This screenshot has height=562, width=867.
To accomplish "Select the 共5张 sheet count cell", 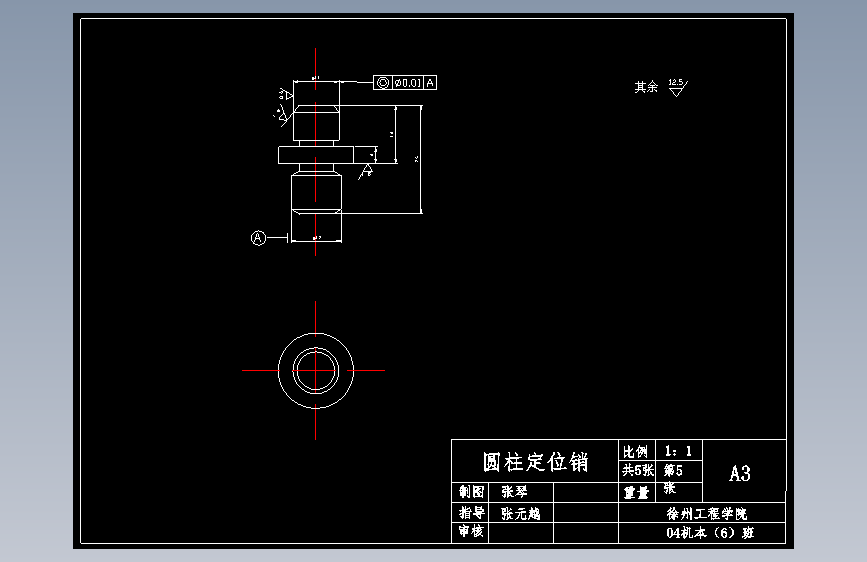I will pos(637,471).
